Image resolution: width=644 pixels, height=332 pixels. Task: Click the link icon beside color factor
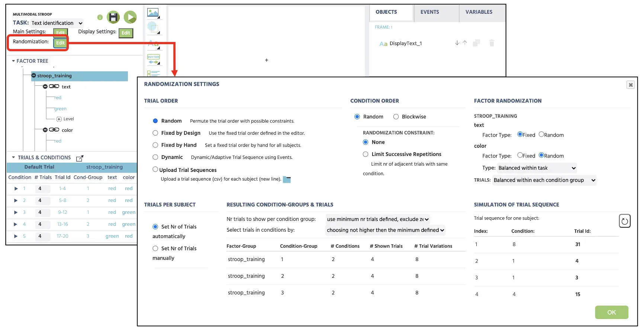click(54, 130)
